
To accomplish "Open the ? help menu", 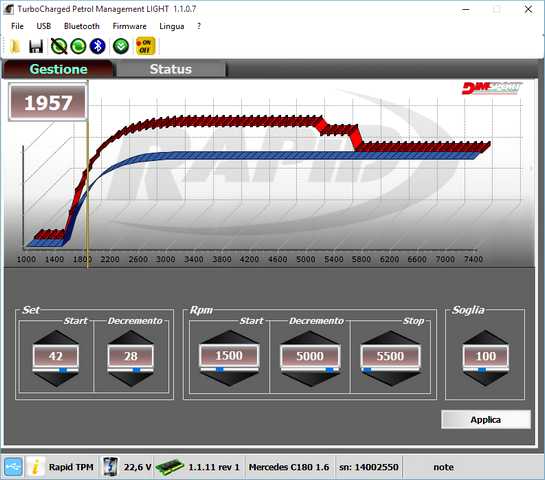I will (199, 26).
